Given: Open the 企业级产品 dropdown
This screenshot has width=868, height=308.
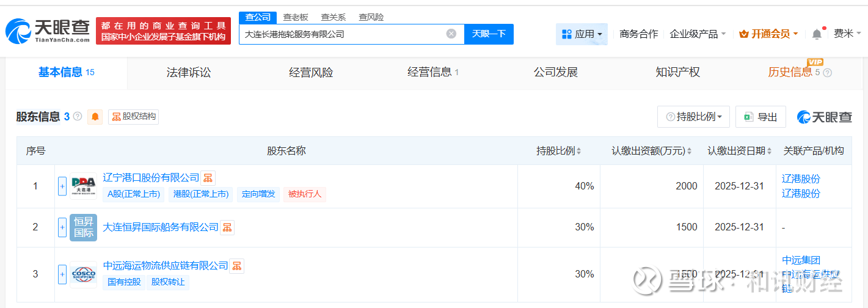Looking at the screenshot, I should 698,34.
